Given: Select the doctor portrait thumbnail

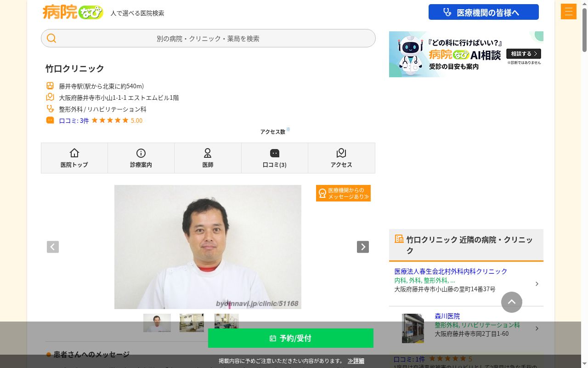Looking at the screenshot, I should pyautogui.click(x=157, y=323).
